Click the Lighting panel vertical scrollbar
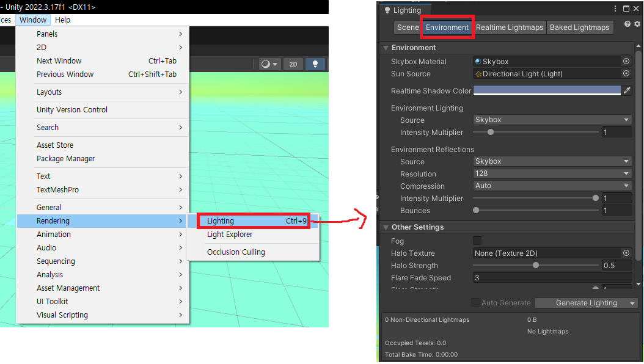 (638, 155)
